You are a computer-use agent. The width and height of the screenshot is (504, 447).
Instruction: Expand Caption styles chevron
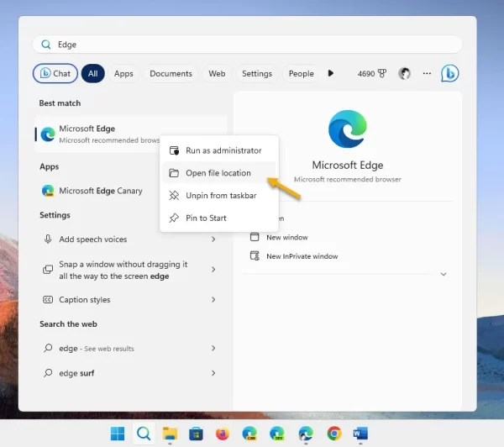click(213, 300)
